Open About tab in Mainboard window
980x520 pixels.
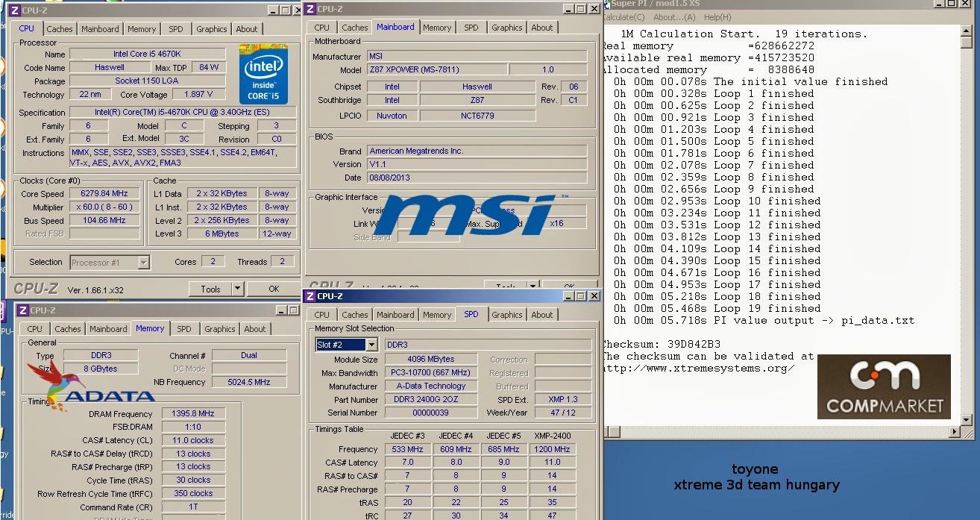542,28
